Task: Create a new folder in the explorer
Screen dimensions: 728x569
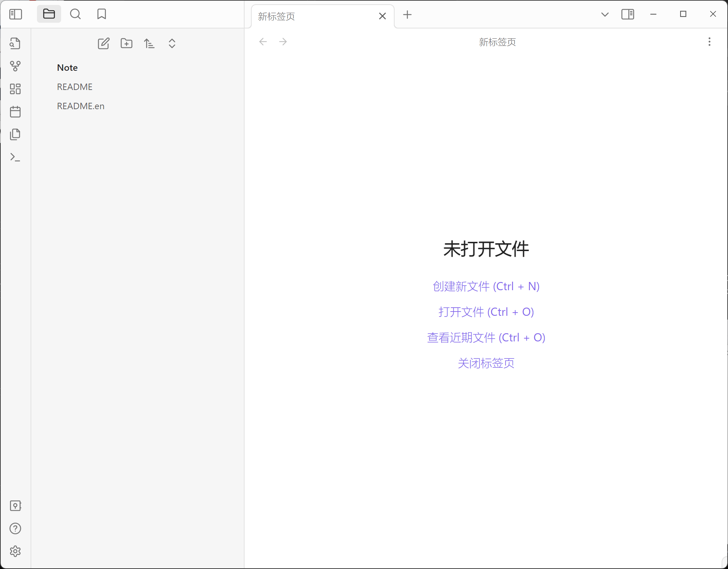Action: pos(126,43)
